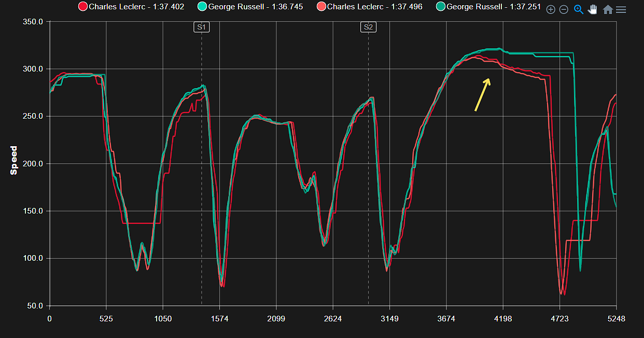This screenshot has height=338, width=644.
Task: Click the 350.0 y-axis label
Action: coord(34,22)
